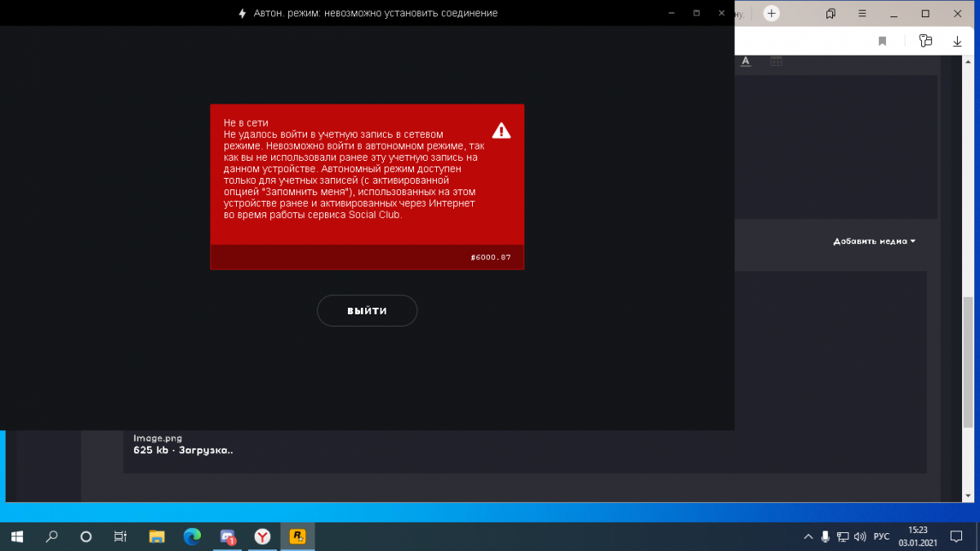
Task: Click the Image.png upload item
Action: tap(182, 444)
